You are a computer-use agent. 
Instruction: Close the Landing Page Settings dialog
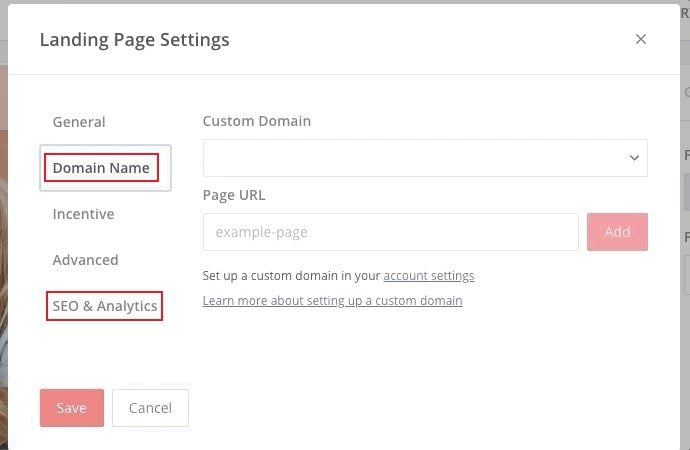tap(641, 39)
